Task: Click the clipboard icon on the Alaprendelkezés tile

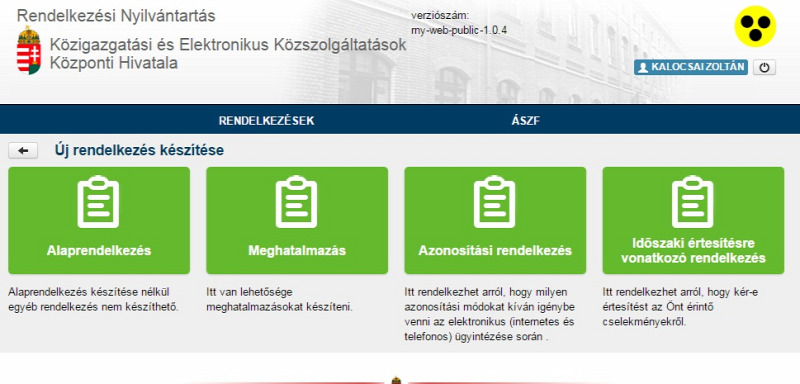Action: pyautogui.click(x=98, y=201)
